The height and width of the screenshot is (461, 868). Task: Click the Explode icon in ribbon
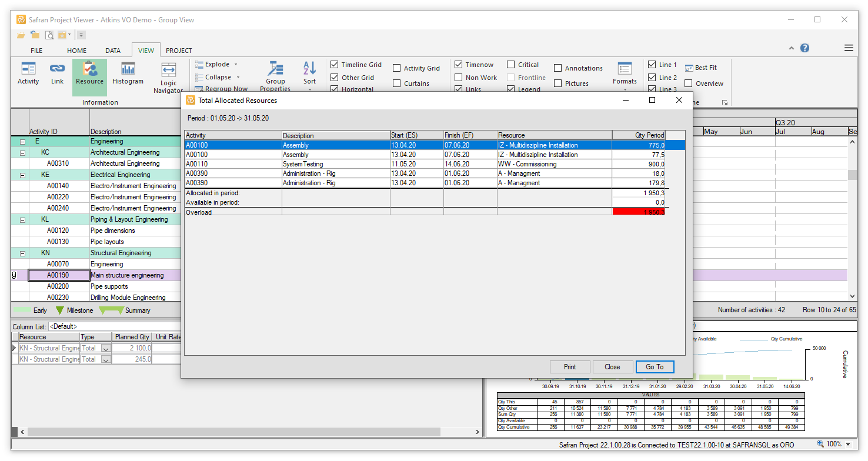coord(199,65)
